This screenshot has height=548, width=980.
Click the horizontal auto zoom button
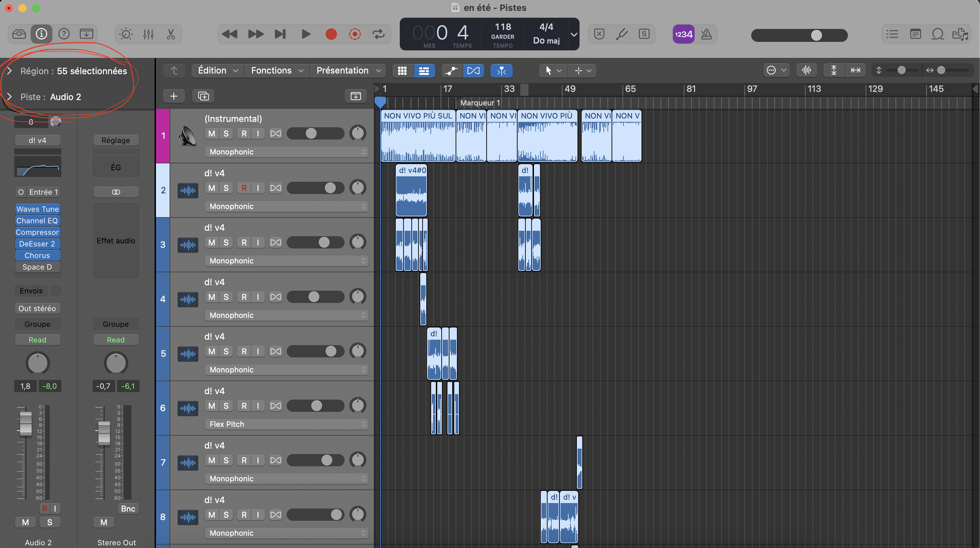coord(856,70)
